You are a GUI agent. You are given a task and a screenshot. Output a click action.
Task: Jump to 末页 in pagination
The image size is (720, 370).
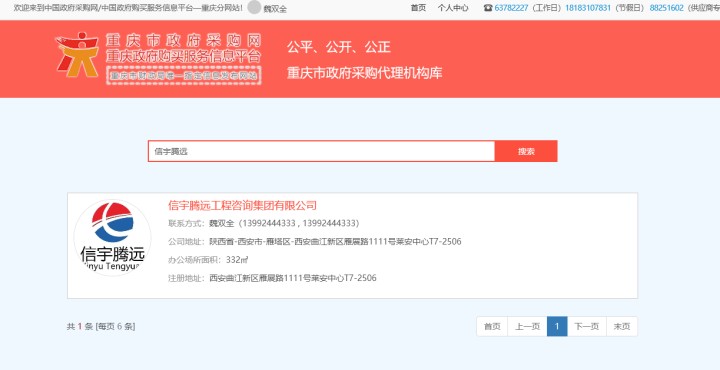pyautogui.click(x=622, y=326)
